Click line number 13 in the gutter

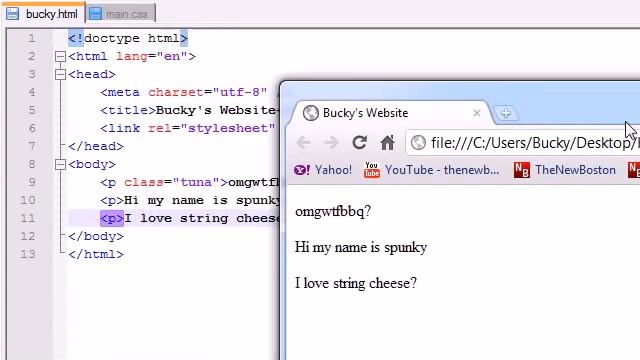(x=28, y=254)
